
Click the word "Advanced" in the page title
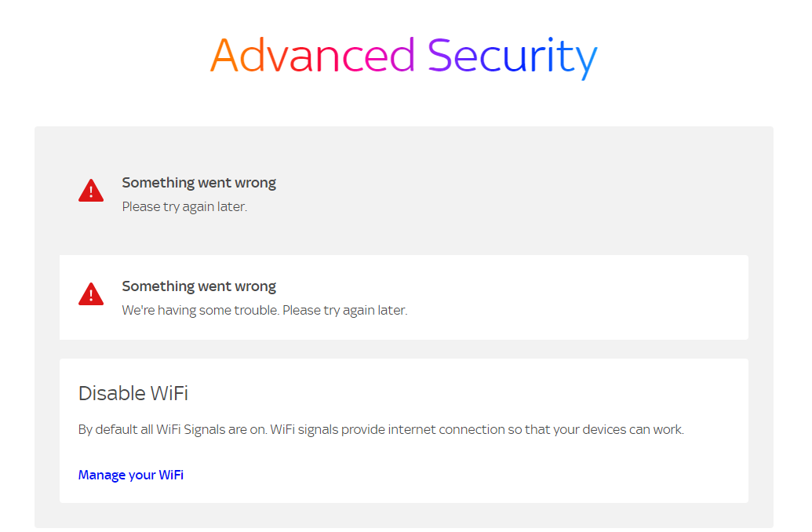[x=312, y=56]
